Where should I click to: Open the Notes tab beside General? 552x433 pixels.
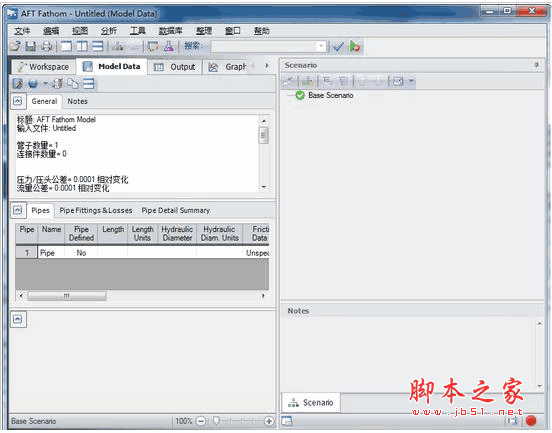coord(77,101)
